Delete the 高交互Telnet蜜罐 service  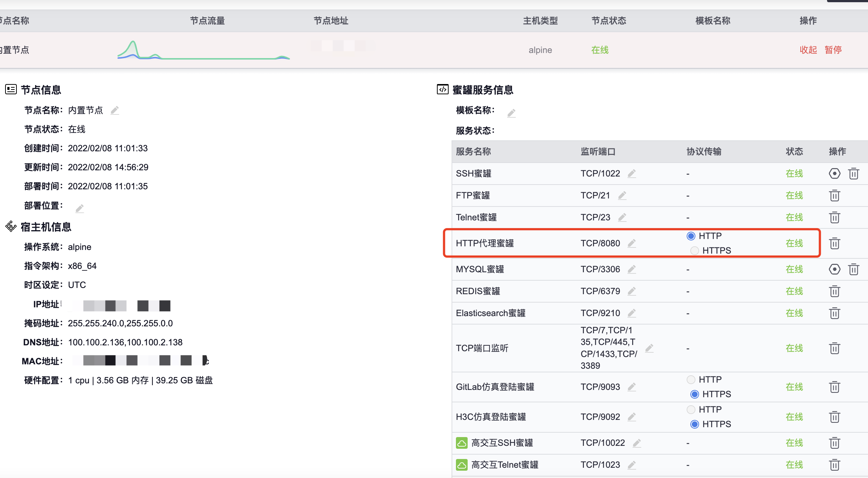pyautogui.click(x=835, y=465)
